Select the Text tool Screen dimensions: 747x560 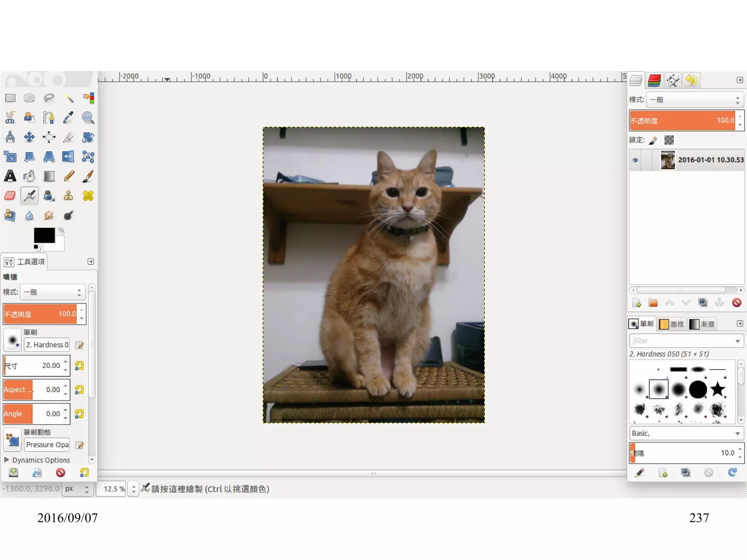10,176
